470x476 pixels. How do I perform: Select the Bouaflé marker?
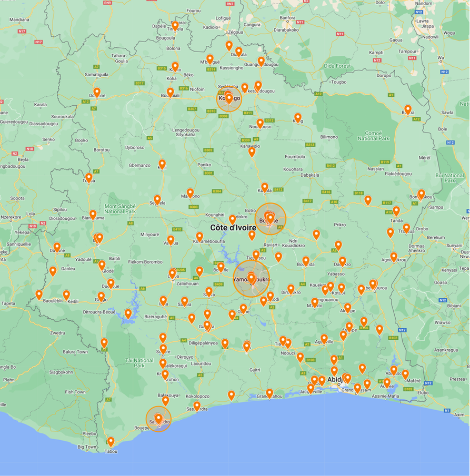point(221,267)
